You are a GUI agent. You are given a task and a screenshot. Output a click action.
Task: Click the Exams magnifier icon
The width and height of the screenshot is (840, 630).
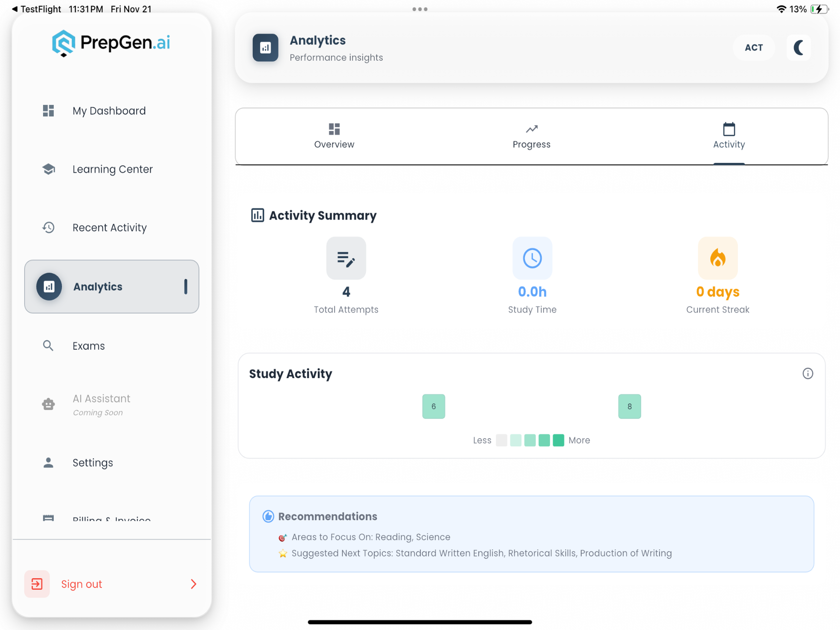(48, 346)
